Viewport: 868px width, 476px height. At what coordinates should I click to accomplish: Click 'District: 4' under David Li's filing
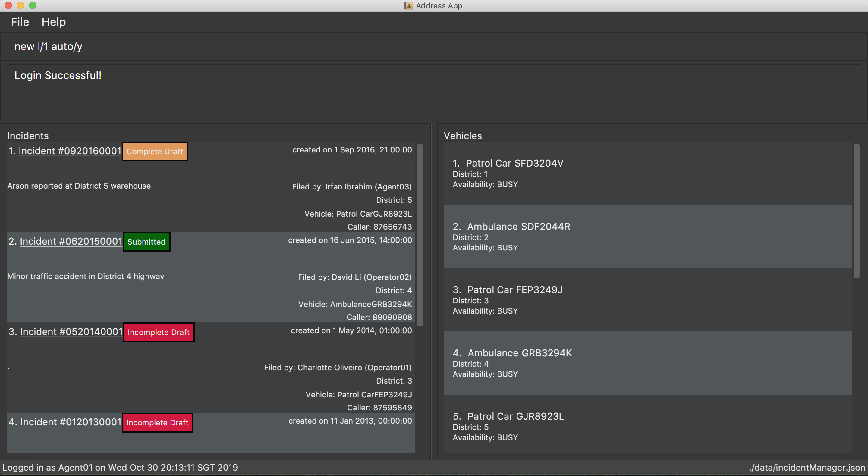point(394,290)
